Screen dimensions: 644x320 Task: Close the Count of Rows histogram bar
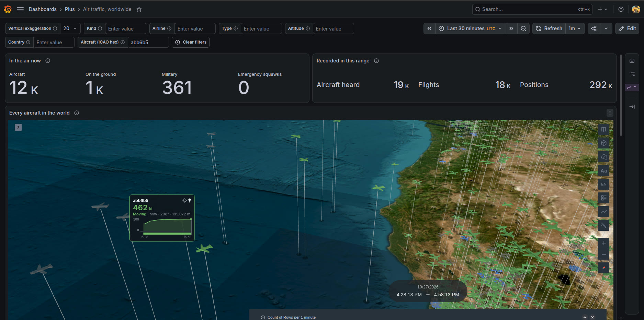[x=592, y=317]
